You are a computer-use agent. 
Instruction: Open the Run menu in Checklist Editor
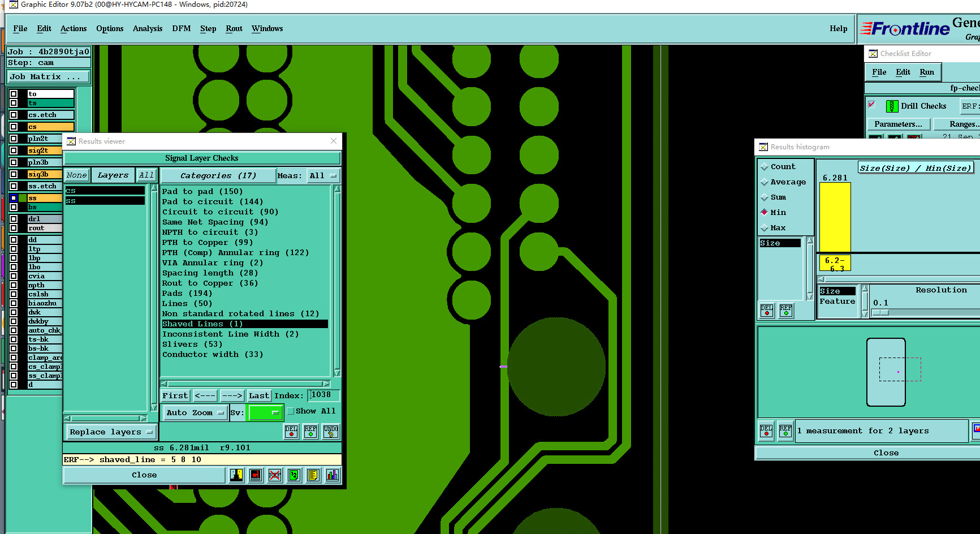(x=927, y=72)
